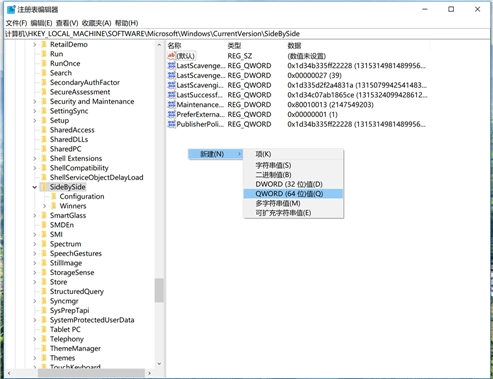Image resolution: width=493 pixels, height=379 pixels.
Task: Click the binary icon of Maintenance... value
Action: [x=172, y=105]
